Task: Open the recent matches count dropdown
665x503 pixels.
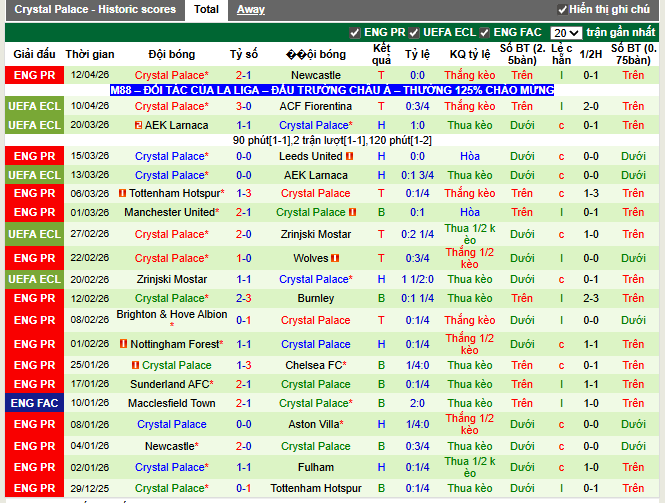Action: (x=566, y=33)
